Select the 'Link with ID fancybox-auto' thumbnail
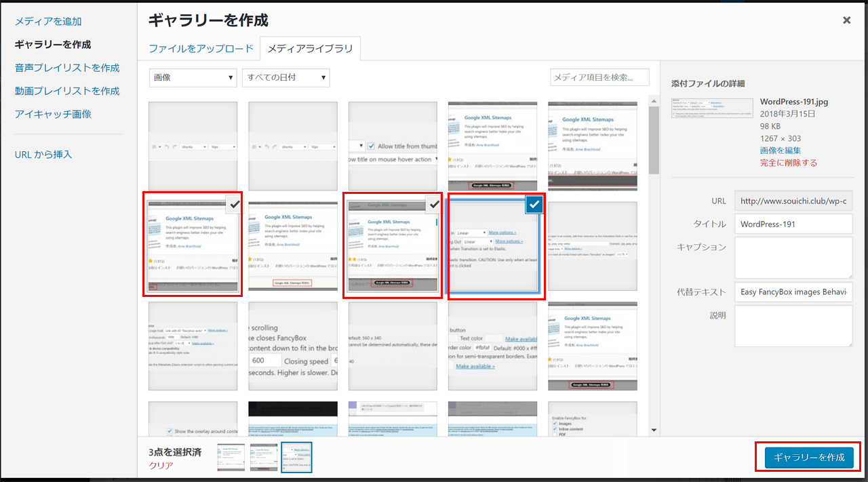 193,346
